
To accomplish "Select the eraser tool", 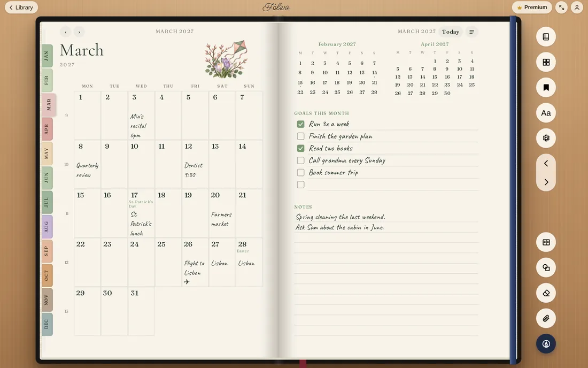I will tap(546, 293).
